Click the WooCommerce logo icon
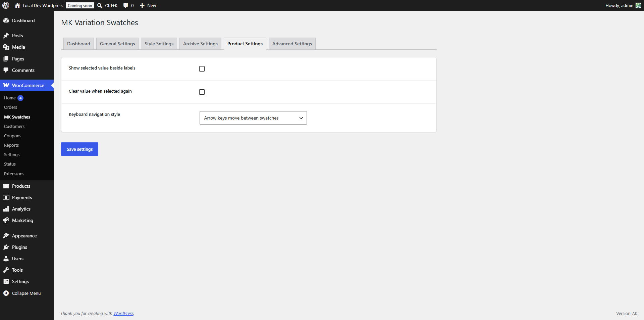 6,85
